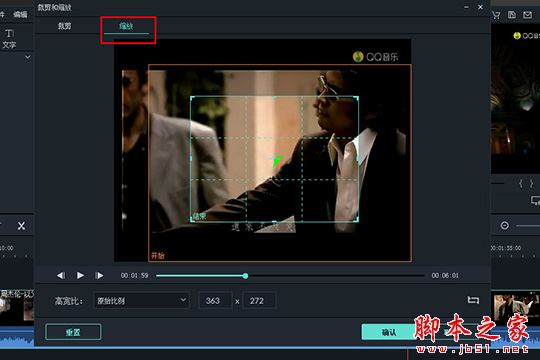The image size is (540, 360).
Task: Play the preview video
Action: [80, 275]
